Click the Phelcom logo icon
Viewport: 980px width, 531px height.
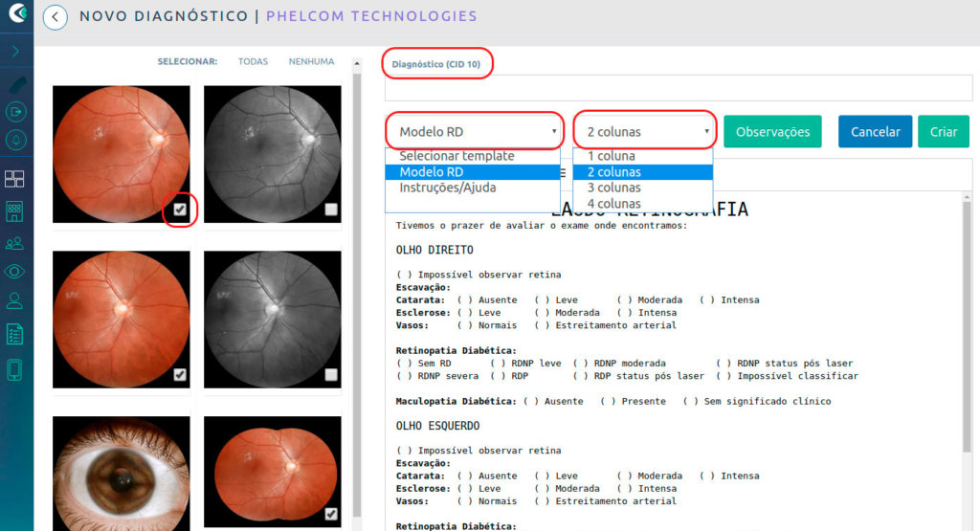click(17, 11)
